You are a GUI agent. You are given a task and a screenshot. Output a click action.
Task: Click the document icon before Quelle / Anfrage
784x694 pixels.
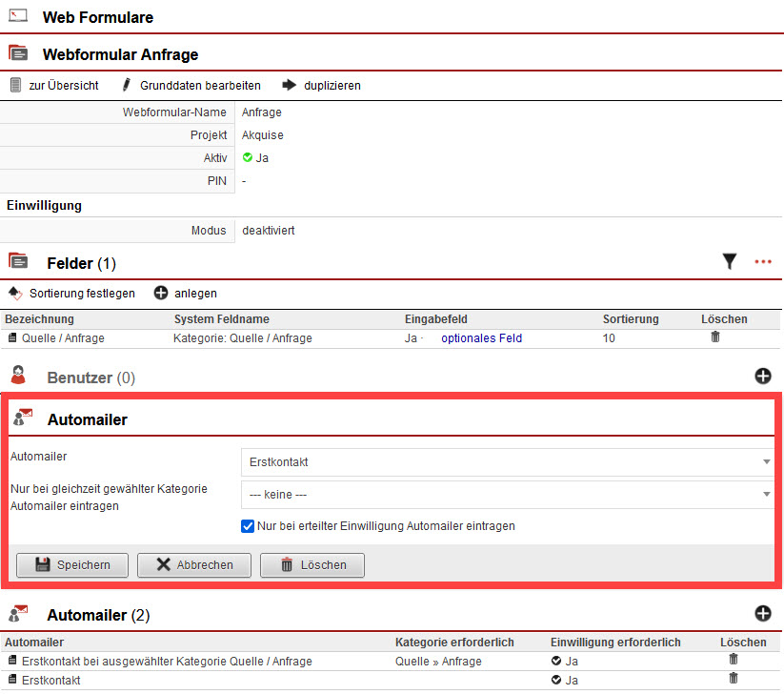[12, 337]
